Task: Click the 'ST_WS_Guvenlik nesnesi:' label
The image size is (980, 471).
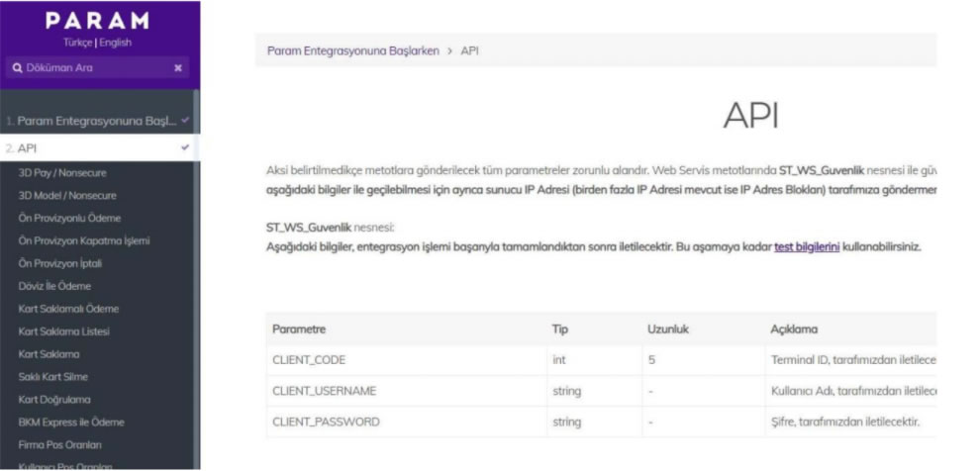Action: [331, 227]
